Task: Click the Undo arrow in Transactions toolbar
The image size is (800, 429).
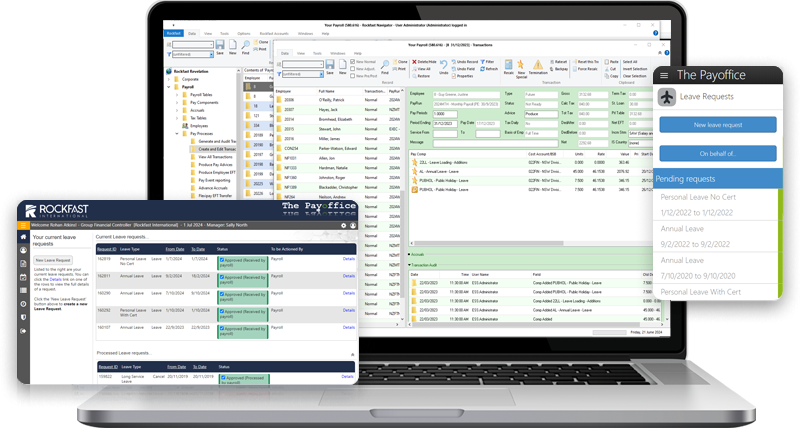Action: click(443, 66)
